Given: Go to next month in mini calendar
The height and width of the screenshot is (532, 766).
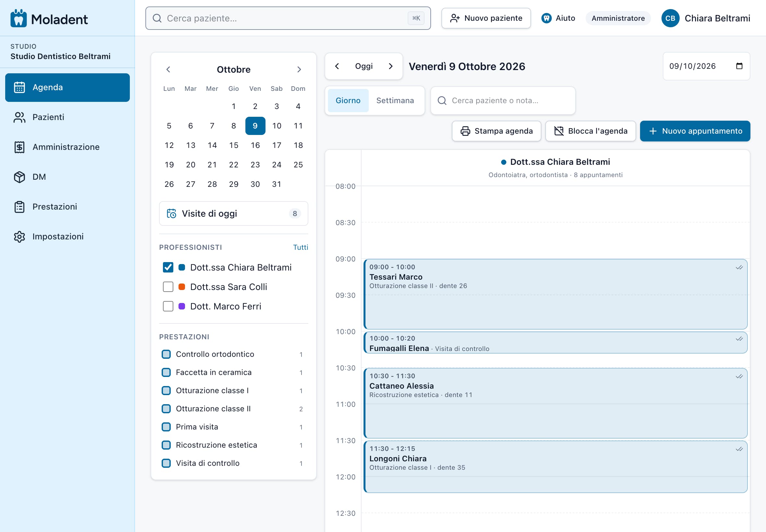Looking at the screenshot, I should click(x=299, y=69).
